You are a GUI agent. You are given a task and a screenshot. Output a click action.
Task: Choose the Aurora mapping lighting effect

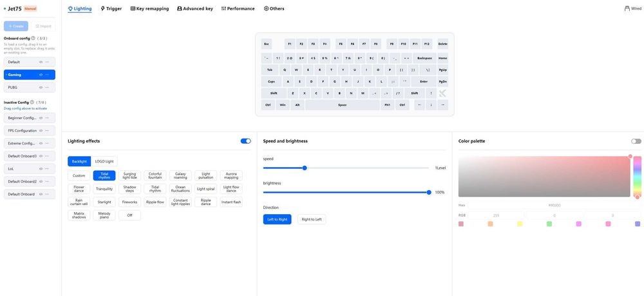(x=231, y=175)
